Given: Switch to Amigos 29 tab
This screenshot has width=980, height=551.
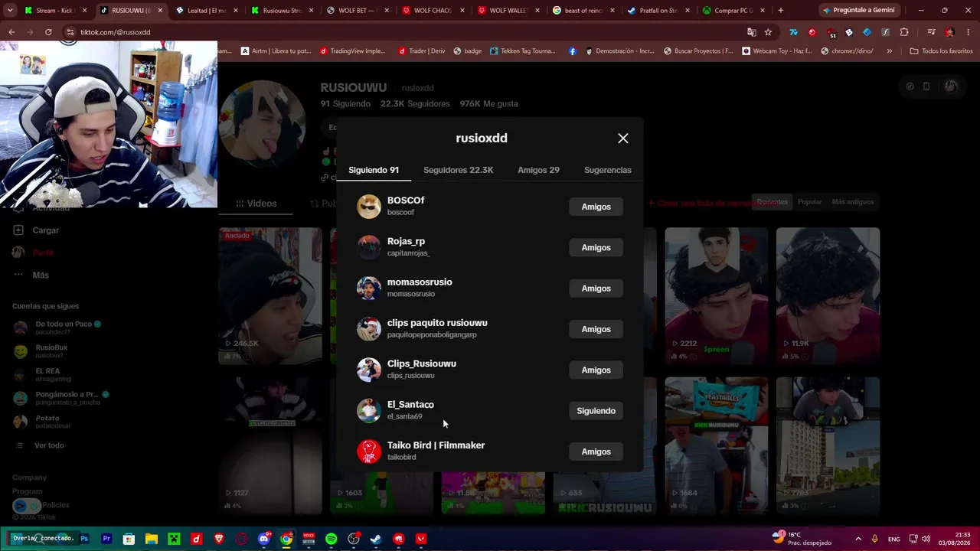Looking at the screenshot, I should (538, 170).
